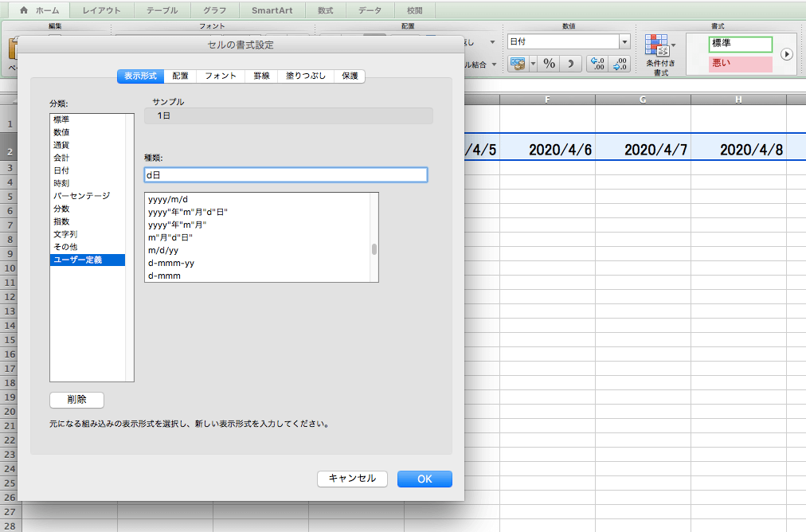Select 日付 in the category list
Screen dimensions: 806x532
88,170
